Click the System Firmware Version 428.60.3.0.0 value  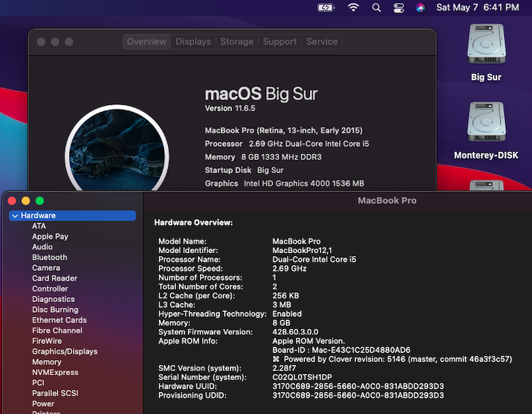(x=296, y=332)
